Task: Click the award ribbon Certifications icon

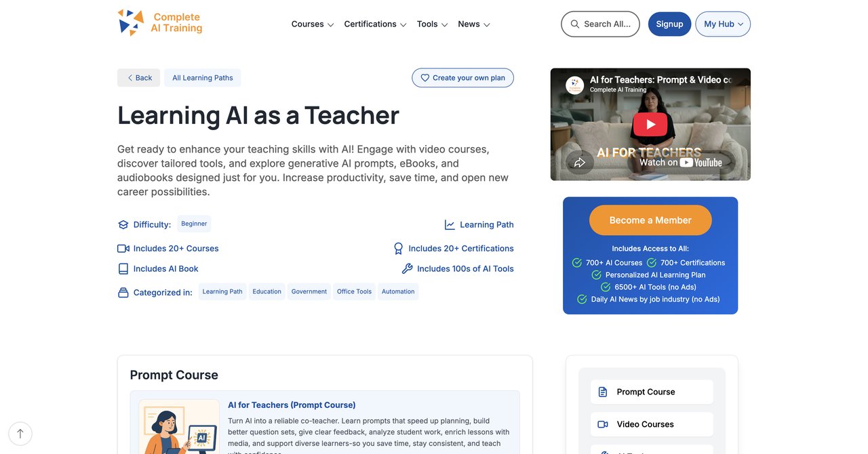Action: [399, 249]
